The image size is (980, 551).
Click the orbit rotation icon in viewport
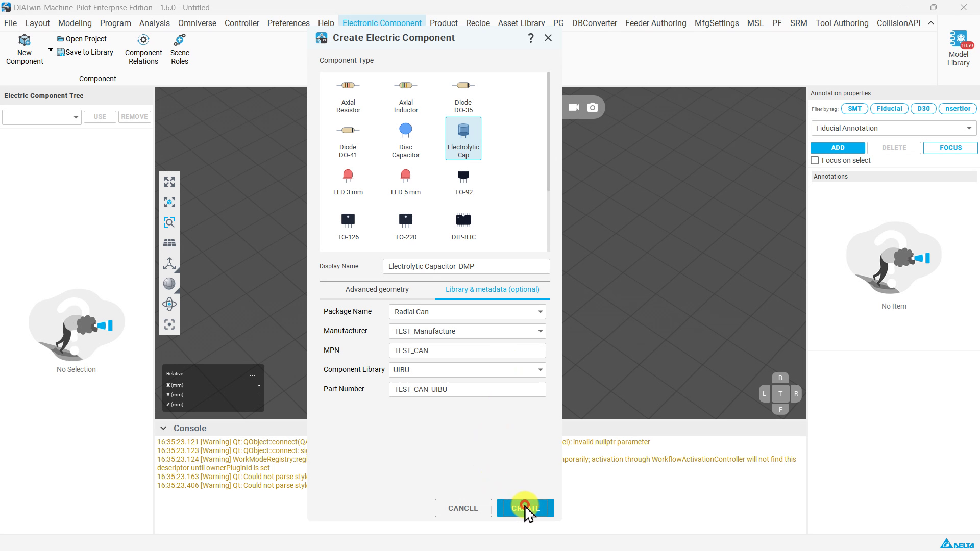pos(169,305)
